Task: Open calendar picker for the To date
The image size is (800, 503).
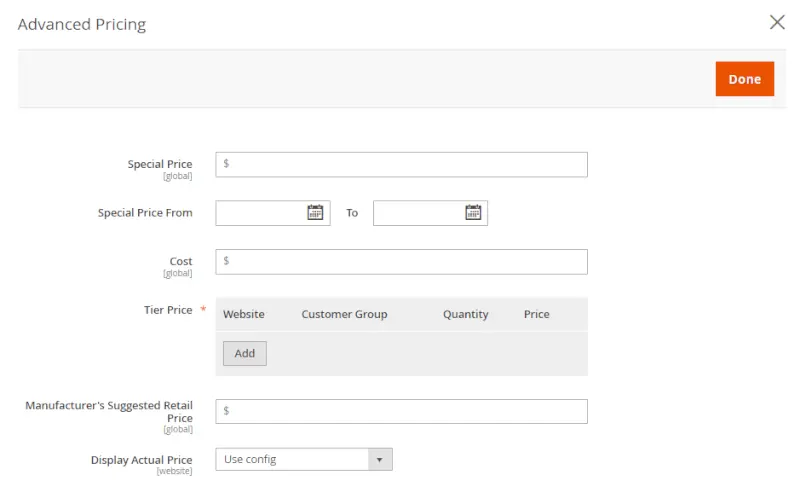Action: tap(473, 212)
